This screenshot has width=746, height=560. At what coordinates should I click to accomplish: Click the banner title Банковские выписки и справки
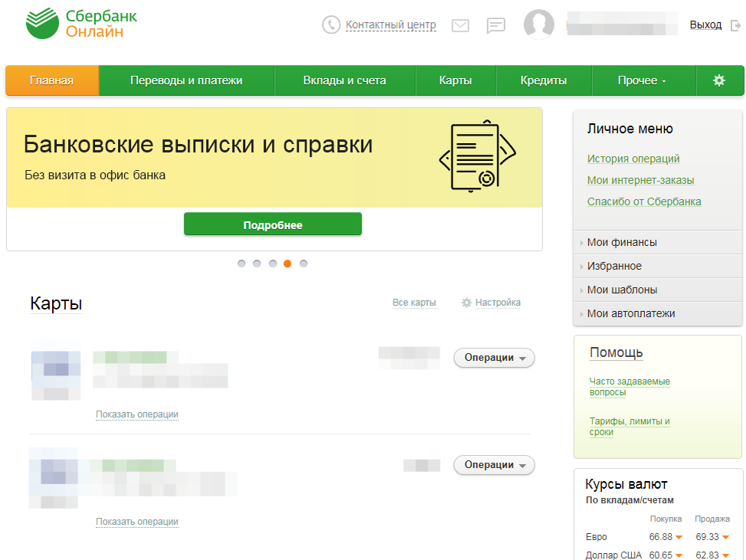(x=198, y=145)
